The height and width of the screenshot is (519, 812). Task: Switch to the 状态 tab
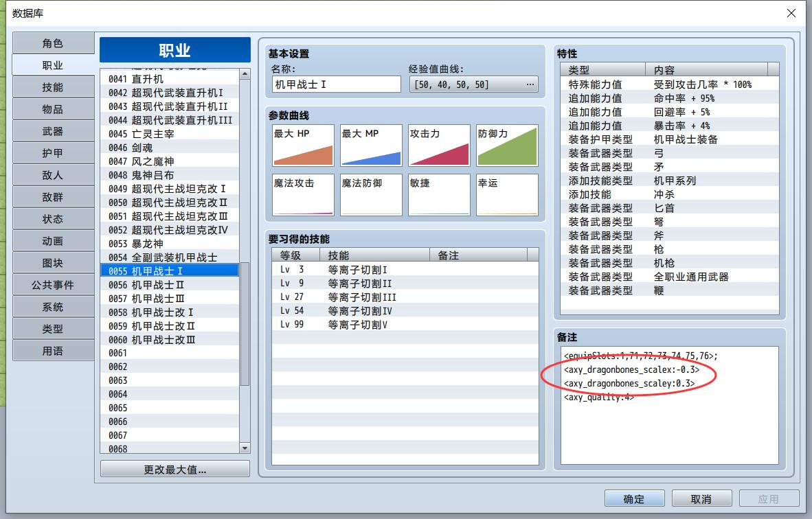point(53,219)
